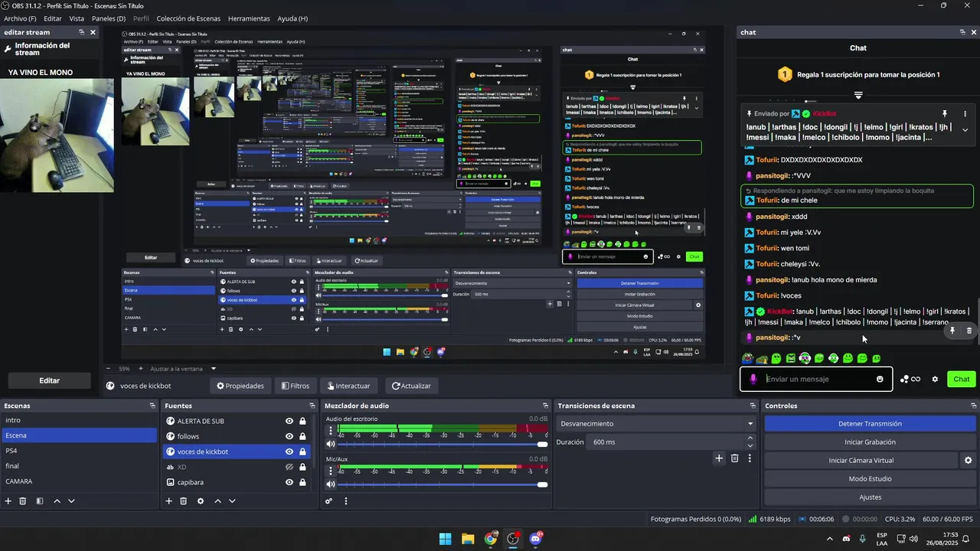Show hidden system tray icons chevron
This screenshot has width=980, height=551.
[829, 539]
